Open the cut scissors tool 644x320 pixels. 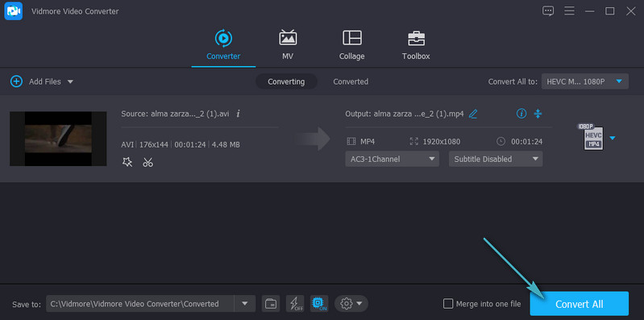[147, 162]
